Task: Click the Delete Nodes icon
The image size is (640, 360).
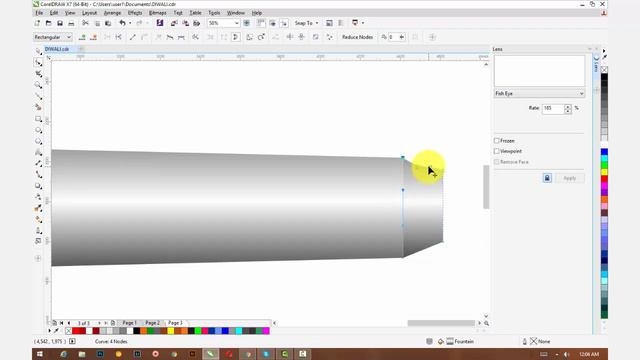Action: (93, 37)
